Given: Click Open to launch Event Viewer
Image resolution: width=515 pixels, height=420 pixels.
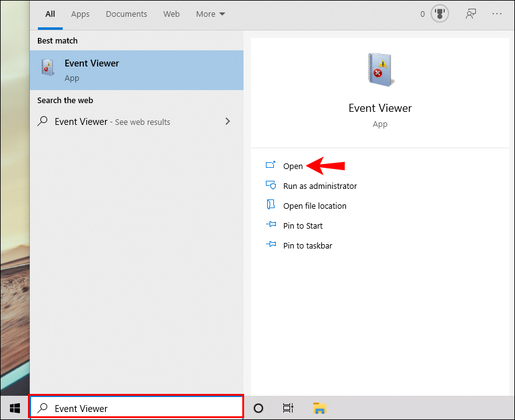Looking at the screenshot, I should point(293,166).
